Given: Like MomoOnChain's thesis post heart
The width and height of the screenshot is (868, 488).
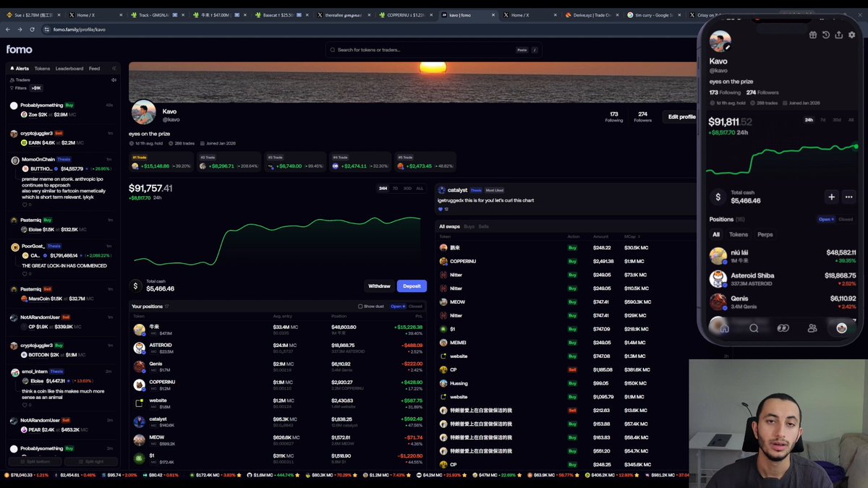Looking at the screenshot, I should [x=24, y=205].
